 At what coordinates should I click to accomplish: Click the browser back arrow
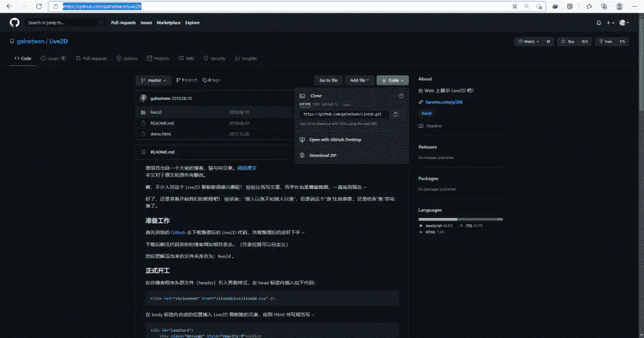pyautogui.click(x=9, y=6)
